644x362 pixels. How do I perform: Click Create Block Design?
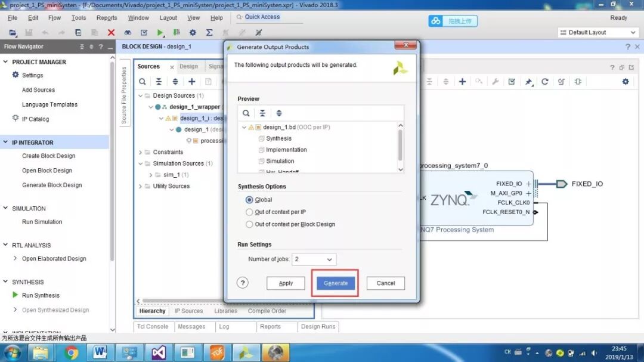point(48,156)
